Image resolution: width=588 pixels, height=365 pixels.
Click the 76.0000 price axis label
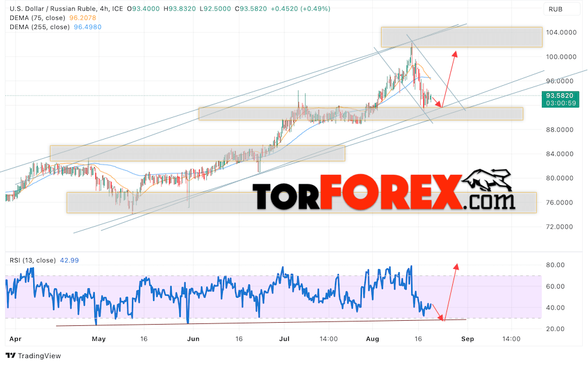click(560, 202)
